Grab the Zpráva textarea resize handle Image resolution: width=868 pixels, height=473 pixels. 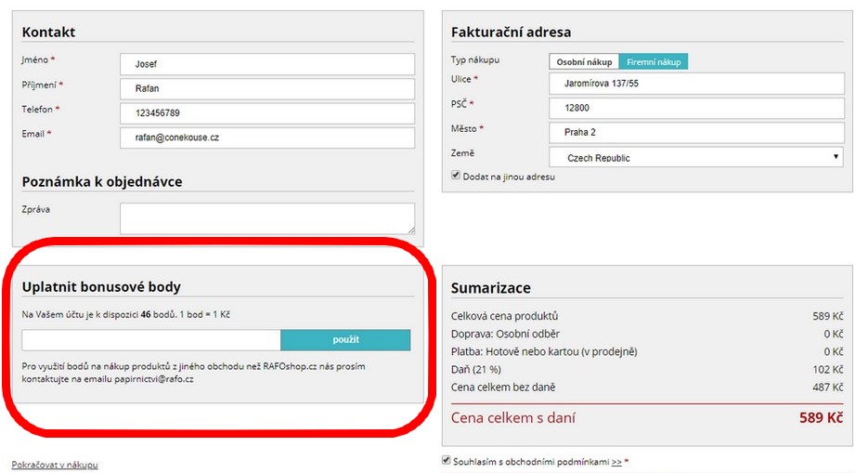tap(410, 230)
